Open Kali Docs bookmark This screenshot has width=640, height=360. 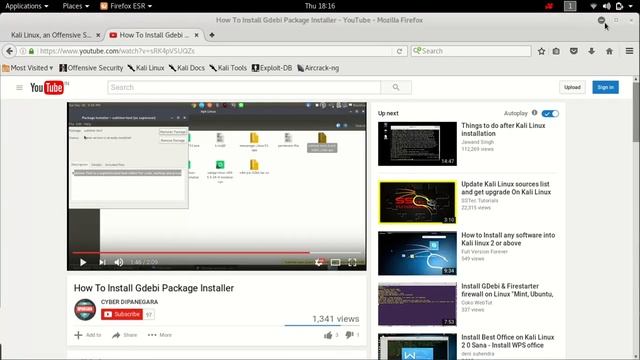187,68
